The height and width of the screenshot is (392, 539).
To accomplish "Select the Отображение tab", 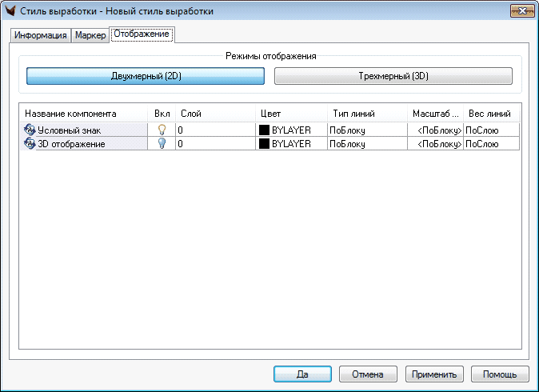I will [x=142, y=34].
